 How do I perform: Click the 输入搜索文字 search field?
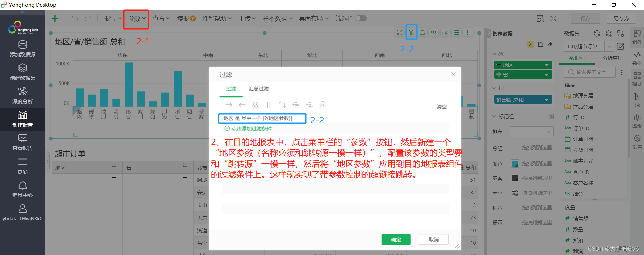point(590,72)
